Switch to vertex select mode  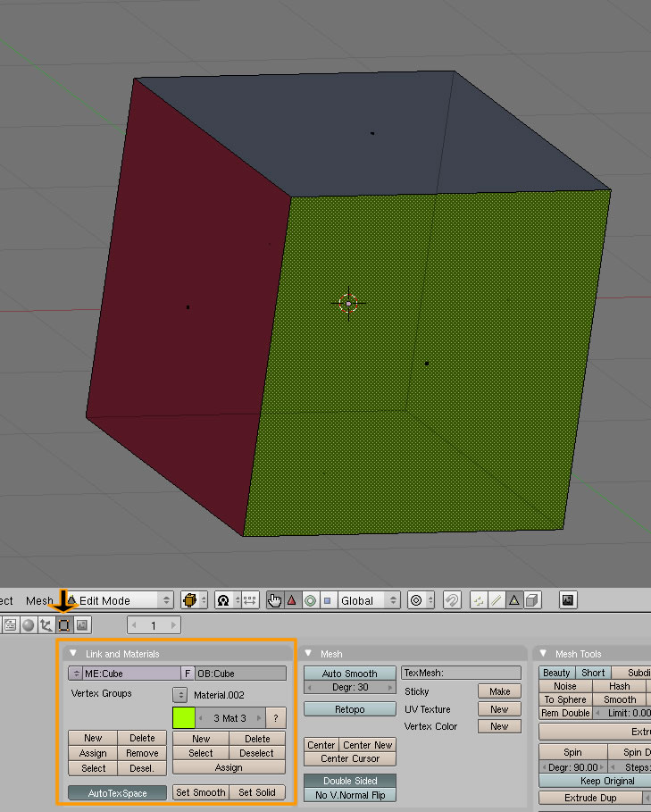(x=478, y=600)
